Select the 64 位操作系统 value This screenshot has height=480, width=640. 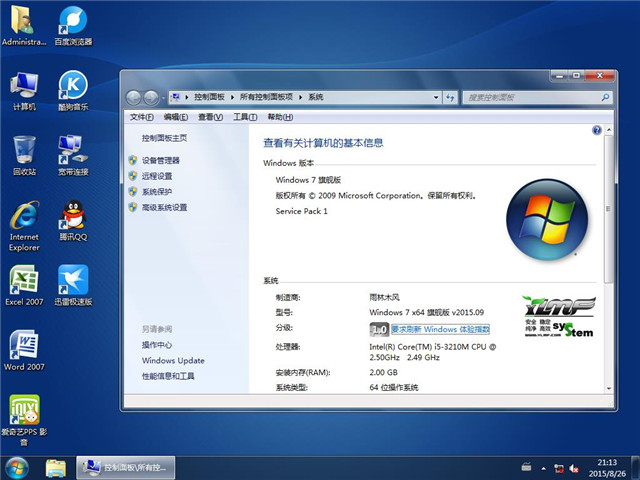pos(393,387)
